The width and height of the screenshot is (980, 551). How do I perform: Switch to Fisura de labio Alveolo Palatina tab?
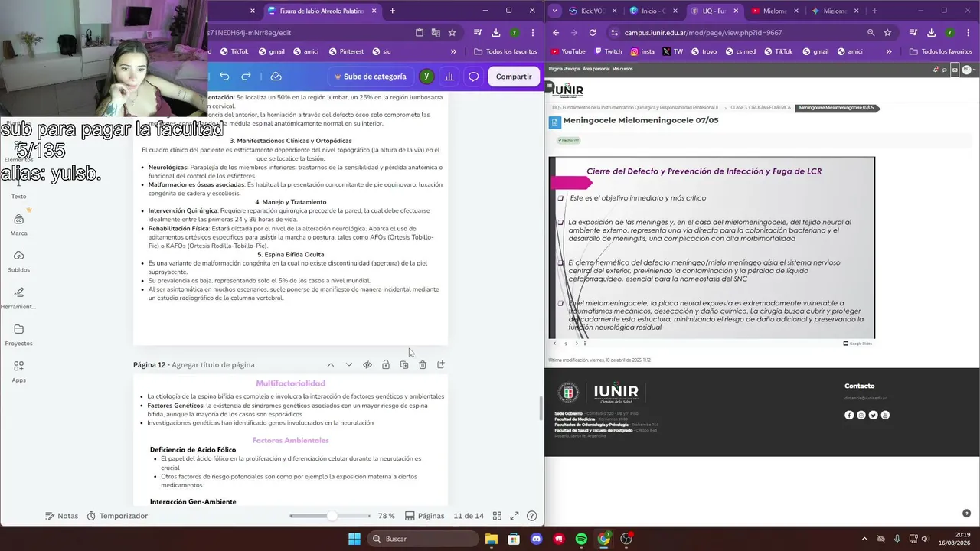pos(322,11)
